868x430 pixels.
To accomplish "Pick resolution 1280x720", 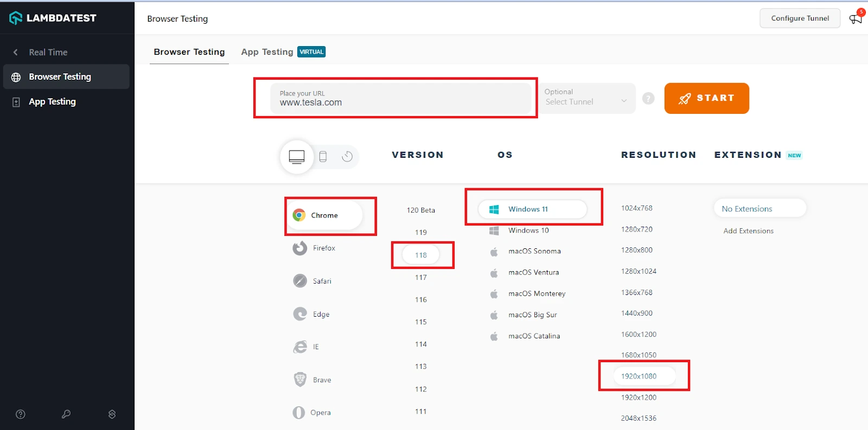I will coord(637,229).
